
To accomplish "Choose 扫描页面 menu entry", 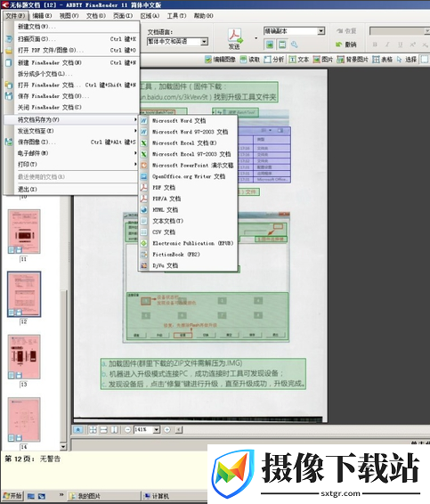I will tap(71, 39).
